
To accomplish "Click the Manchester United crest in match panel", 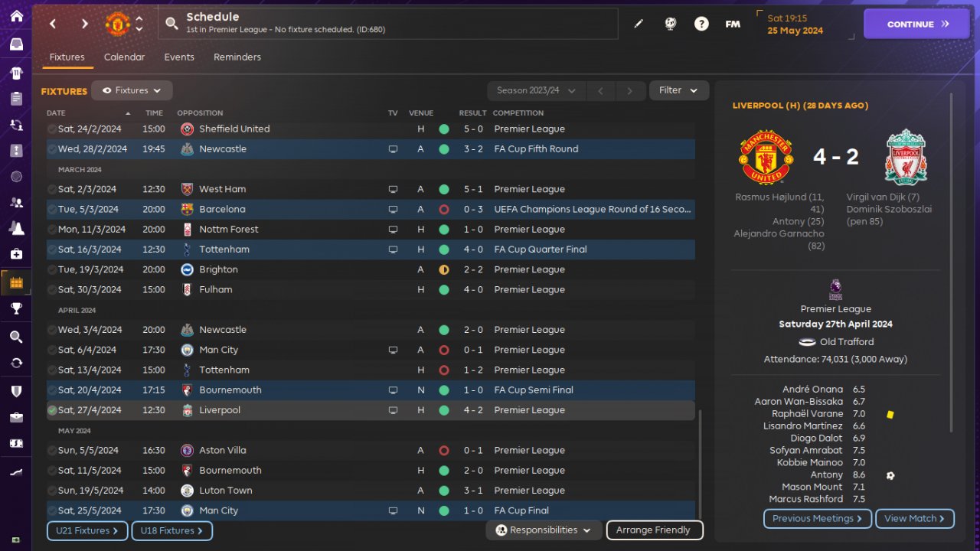I will pyautogui.click(x=766, y=157).
